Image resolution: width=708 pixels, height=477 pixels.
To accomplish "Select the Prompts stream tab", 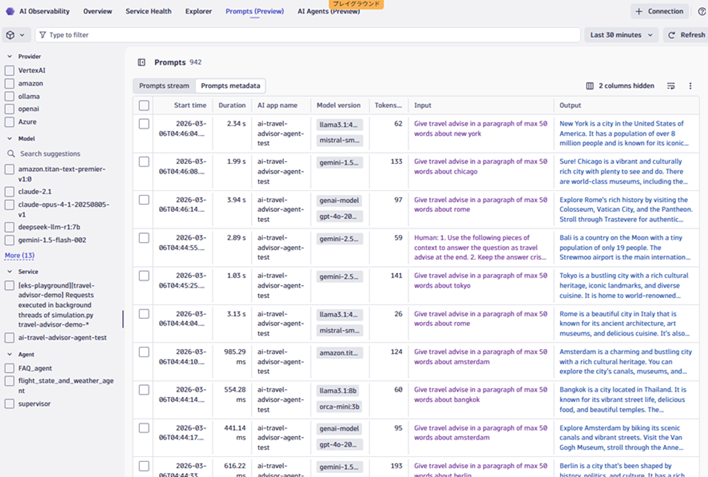I will [164, 86].
